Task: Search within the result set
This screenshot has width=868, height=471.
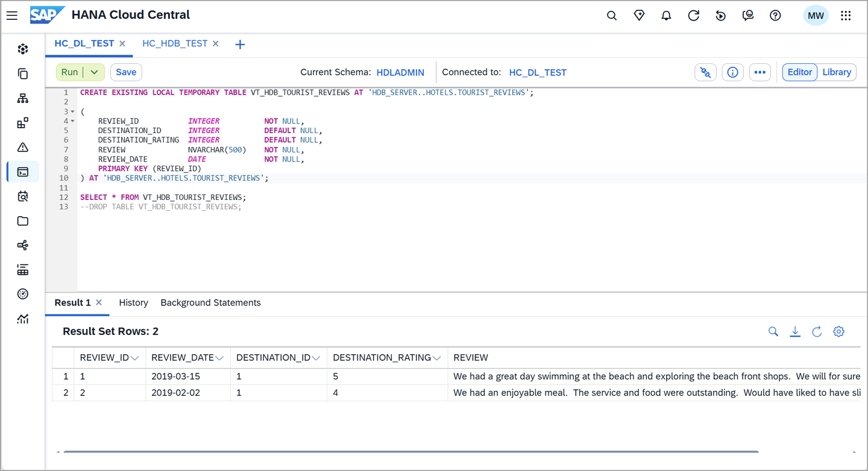Action: tap(773, 331)
